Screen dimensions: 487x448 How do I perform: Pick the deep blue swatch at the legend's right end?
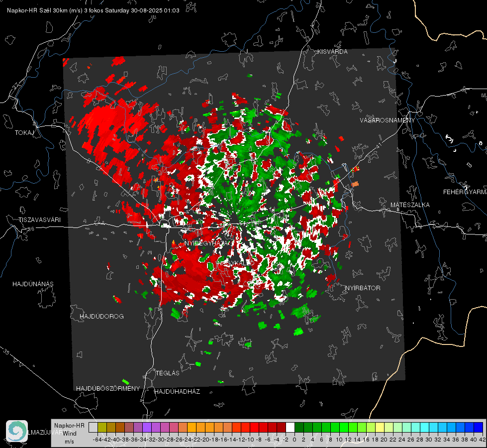click(x=478, y=427)
